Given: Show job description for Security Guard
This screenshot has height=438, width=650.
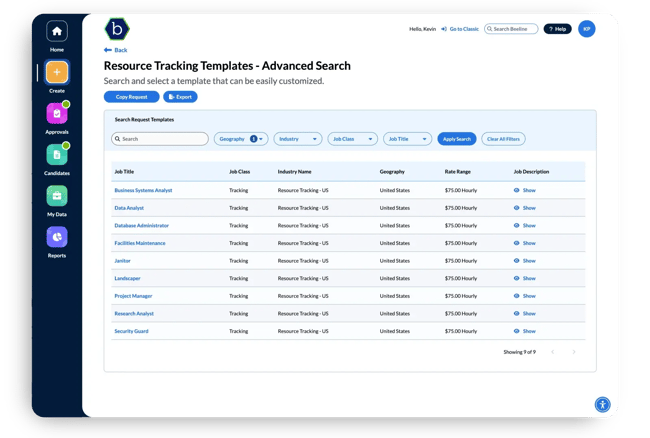Looking at the screenshot, I should [x=525, y=331].
